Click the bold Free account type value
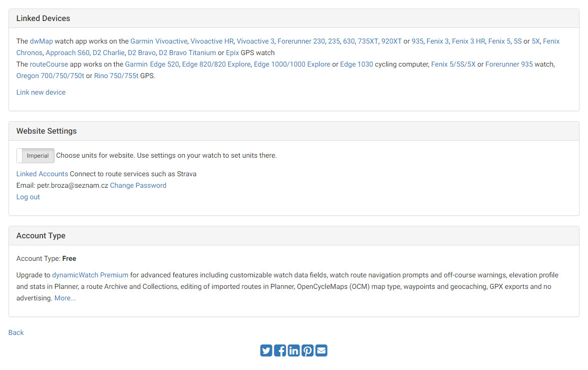This screenshot has width=588, height=370. point(70,259)
